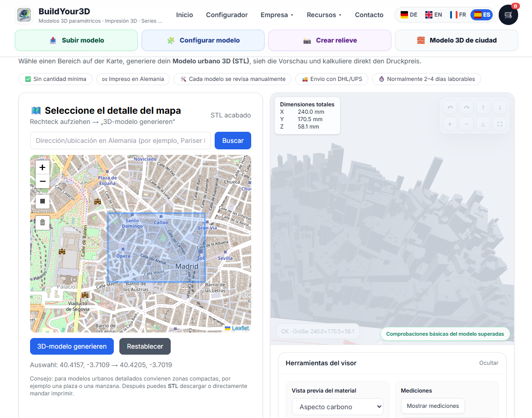Expand the Recursos menu
Image resolution: width=532 pixels, height=418 pixels.
point(324,15)
